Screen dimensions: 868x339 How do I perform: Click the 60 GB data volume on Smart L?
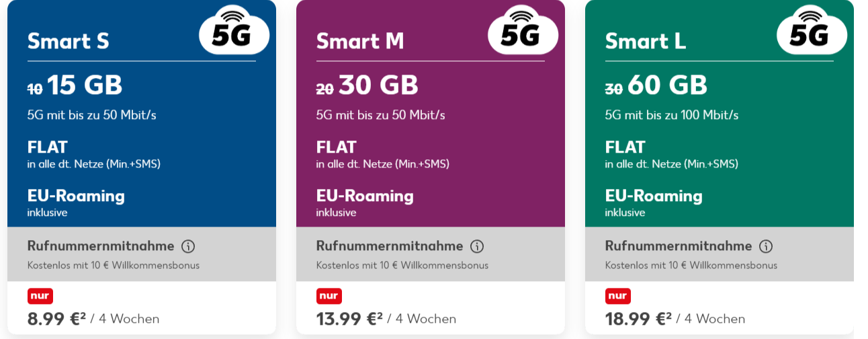(667, 85)
